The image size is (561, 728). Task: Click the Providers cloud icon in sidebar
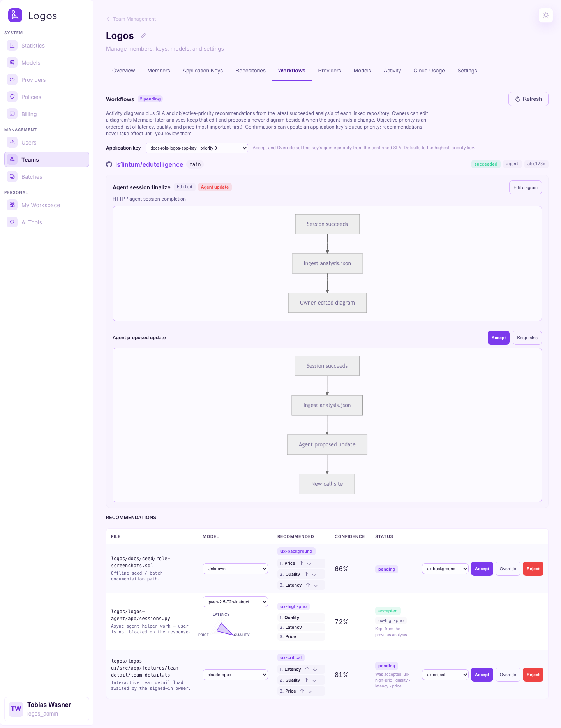click(x=12, y=79)
